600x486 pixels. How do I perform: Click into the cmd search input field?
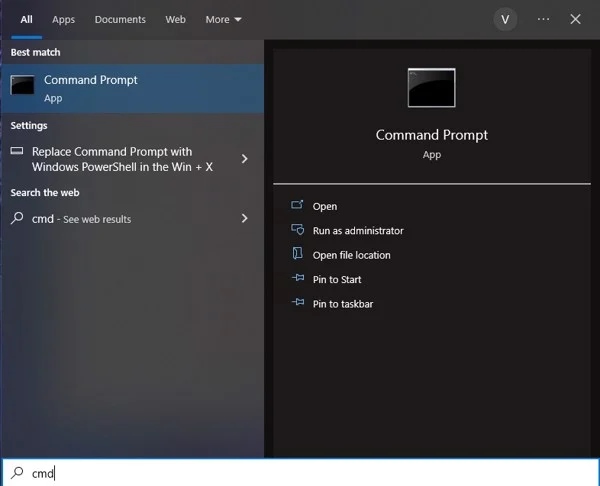point(300,473)
